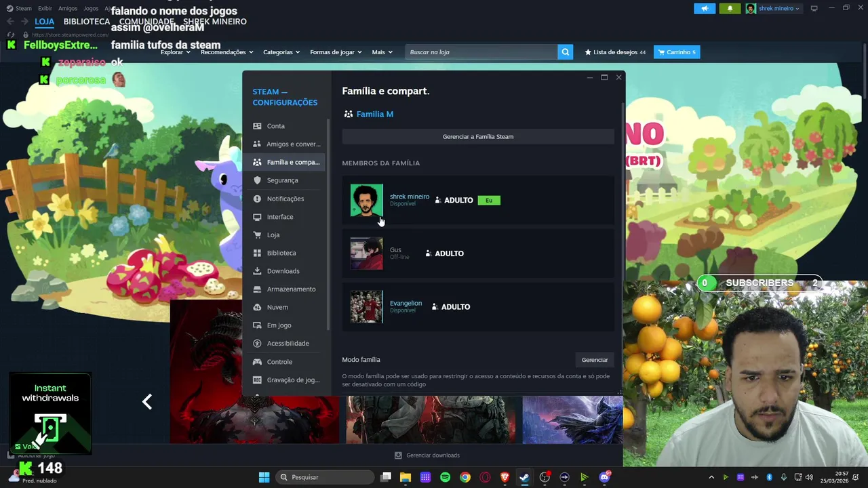Open the Downloads settings section
Screen dimensions: 868x488
[x=285, y=271]
